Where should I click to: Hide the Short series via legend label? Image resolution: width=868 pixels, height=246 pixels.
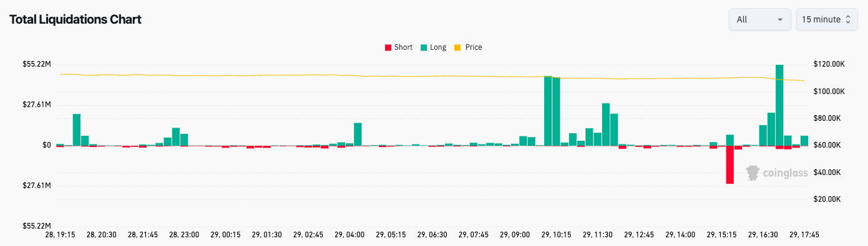(x=403, y=47)
